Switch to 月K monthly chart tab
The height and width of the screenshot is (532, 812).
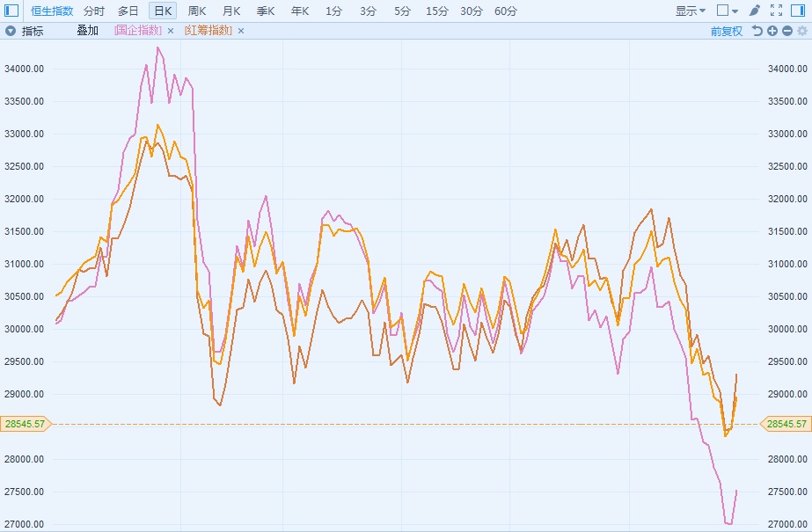pyautogui.click(x=231, y=11)
